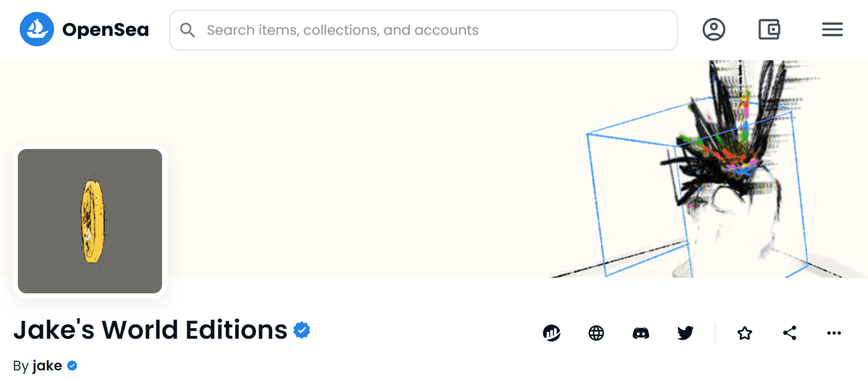Open the collection's Etherscan stats
The image size is (868, 380).
click(551, 333)
